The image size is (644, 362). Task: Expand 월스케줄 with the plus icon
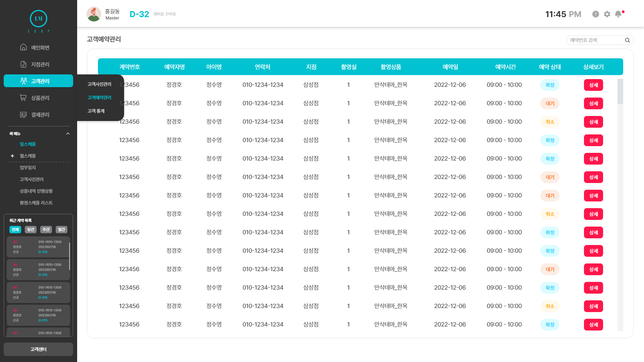[x=12, y=156]
